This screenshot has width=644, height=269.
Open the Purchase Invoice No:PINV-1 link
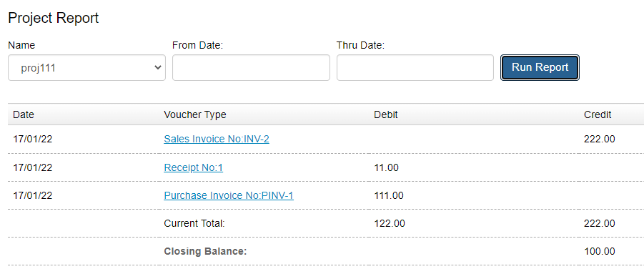pyautogui.click(x=229, y=195)
